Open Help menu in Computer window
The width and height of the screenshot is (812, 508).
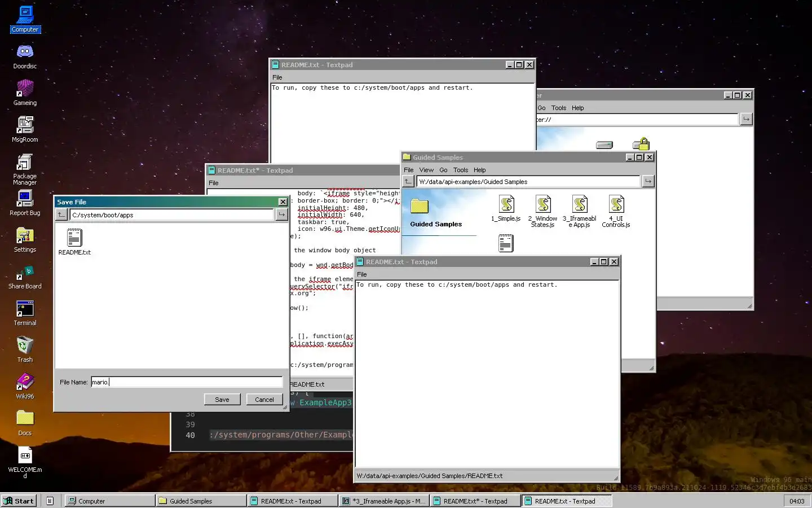point(578,108)
